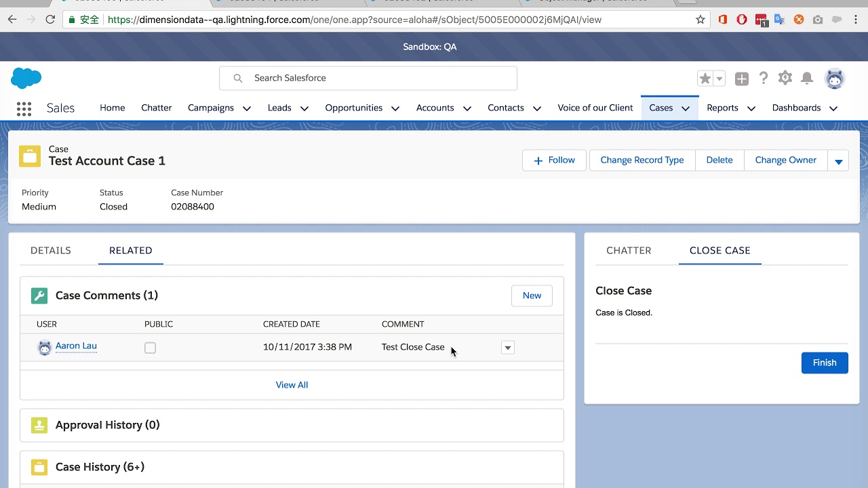
Task: Click the Salesforce cloud logo
Action: click(x=26, y=78)
